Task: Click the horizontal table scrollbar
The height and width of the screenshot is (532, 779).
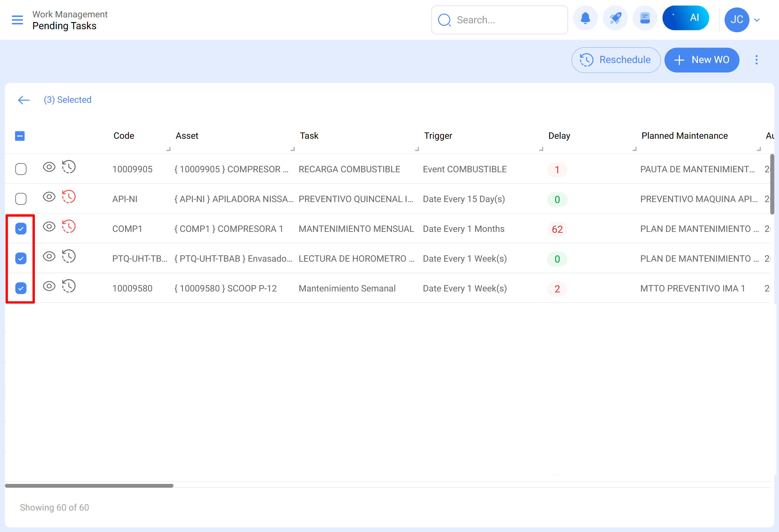Action: tap(89, 485)
